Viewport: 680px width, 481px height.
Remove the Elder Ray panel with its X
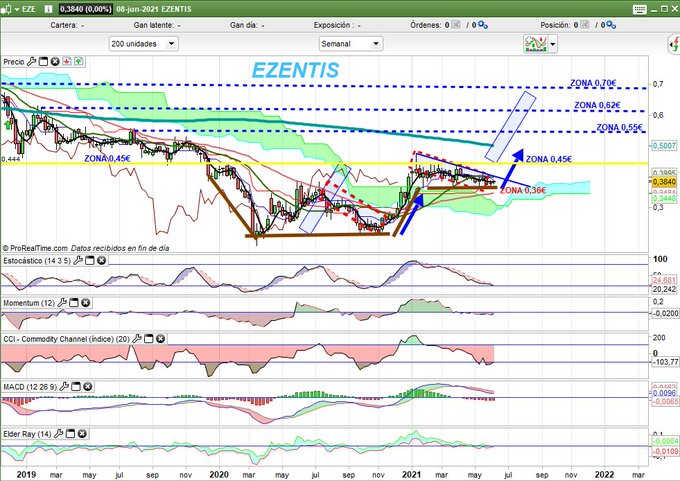tap(82, 433)
